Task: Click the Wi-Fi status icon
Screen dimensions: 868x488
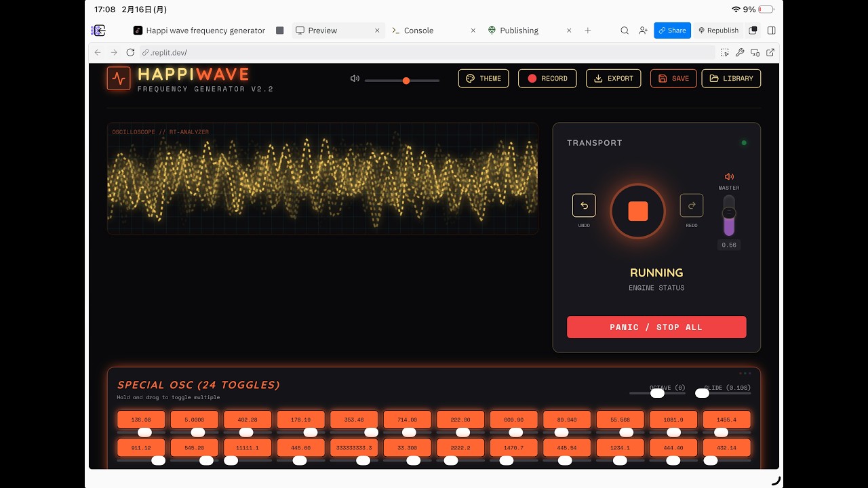Action: pos(736,9)
